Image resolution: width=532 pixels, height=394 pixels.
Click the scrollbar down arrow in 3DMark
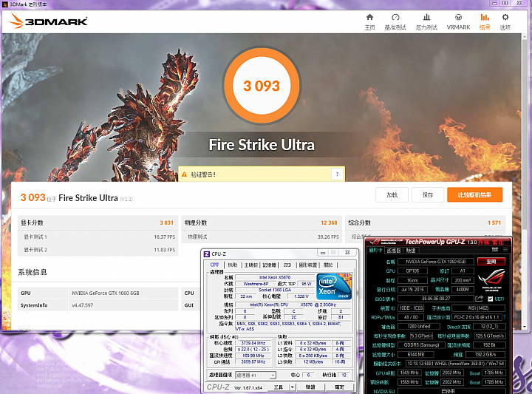tap(525, 327)
